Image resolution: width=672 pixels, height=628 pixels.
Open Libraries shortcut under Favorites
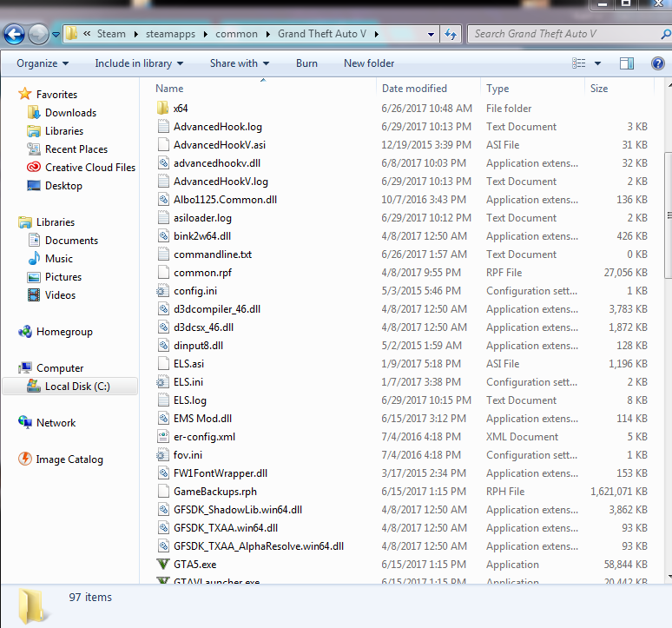tap(64, 131)
